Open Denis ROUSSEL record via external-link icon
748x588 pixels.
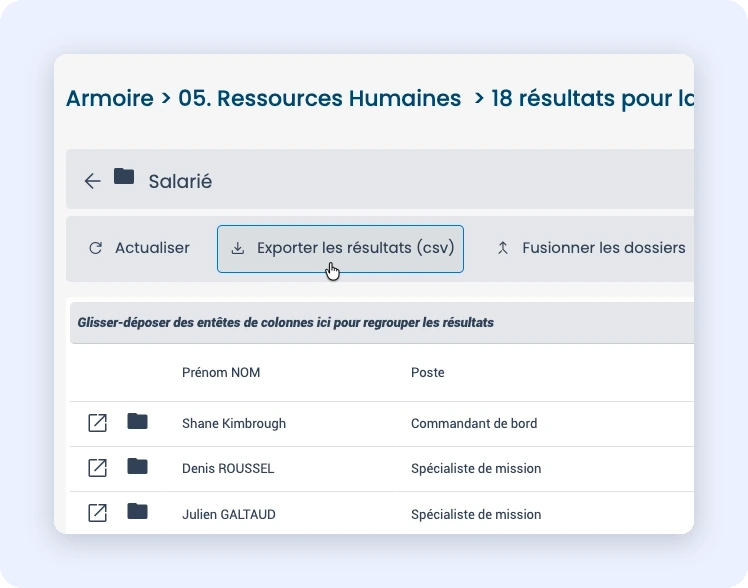coord(97,468)
